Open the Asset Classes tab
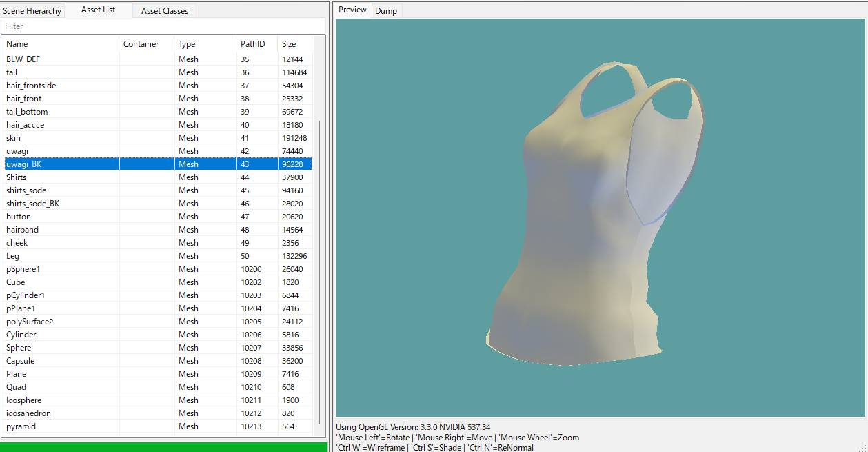 pos(164,11)
